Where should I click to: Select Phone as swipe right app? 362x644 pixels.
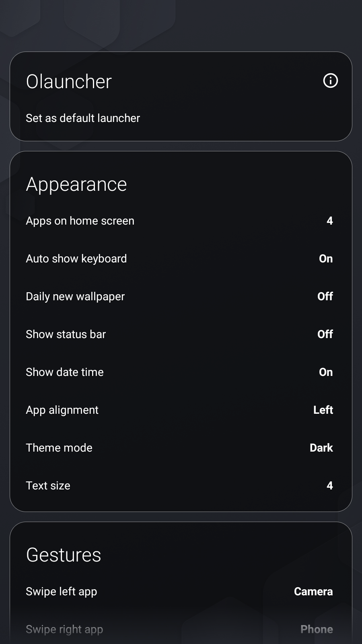coord(317,629)
